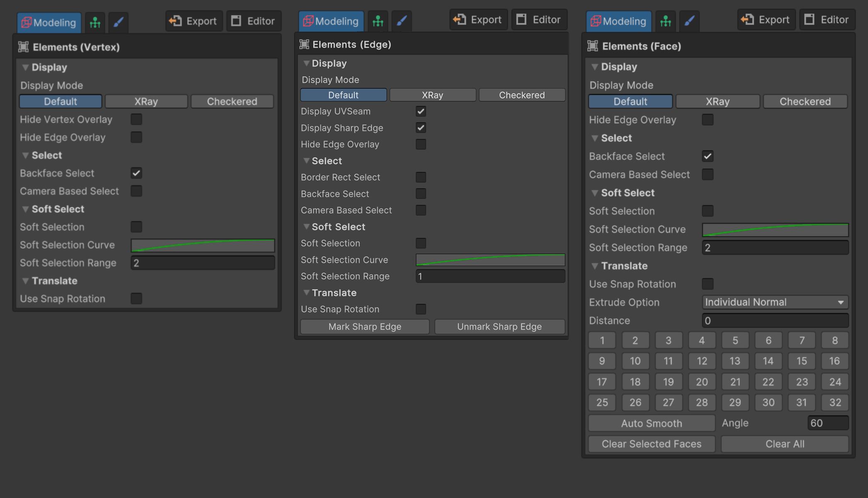This screenshot has height=498, width=868.
Task: Click Export in the Edge panel toolbar
Action: 478,20
